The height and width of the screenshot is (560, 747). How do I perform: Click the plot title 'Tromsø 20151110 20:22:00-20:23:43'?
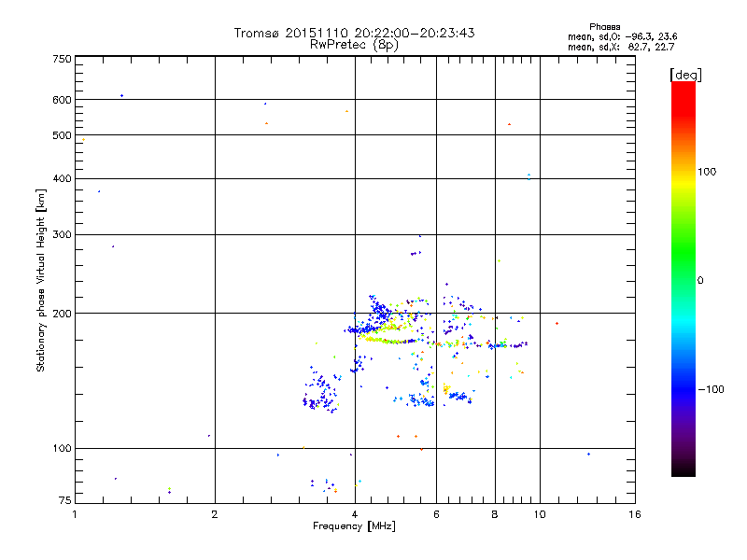click(354, 33)
